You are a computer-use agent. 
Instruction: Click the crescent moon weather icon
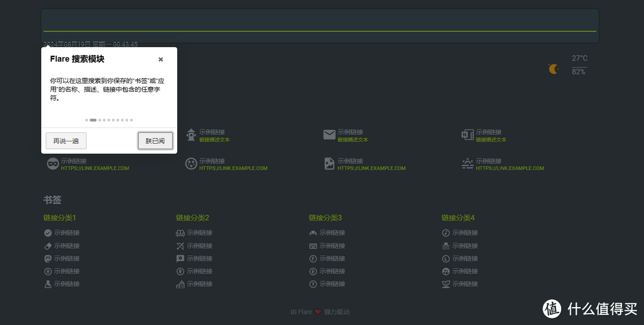pyautogui.click(x=554, y=69)
